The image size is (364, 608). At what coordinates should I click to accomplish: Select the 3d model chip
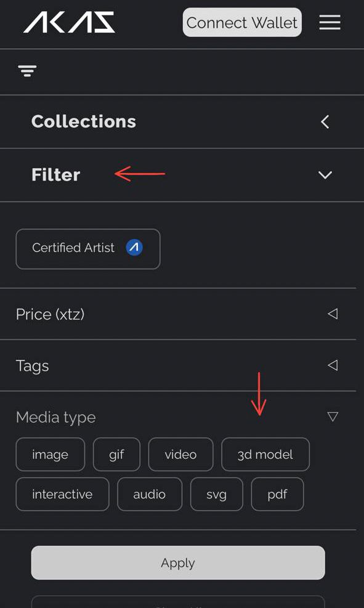265,455
